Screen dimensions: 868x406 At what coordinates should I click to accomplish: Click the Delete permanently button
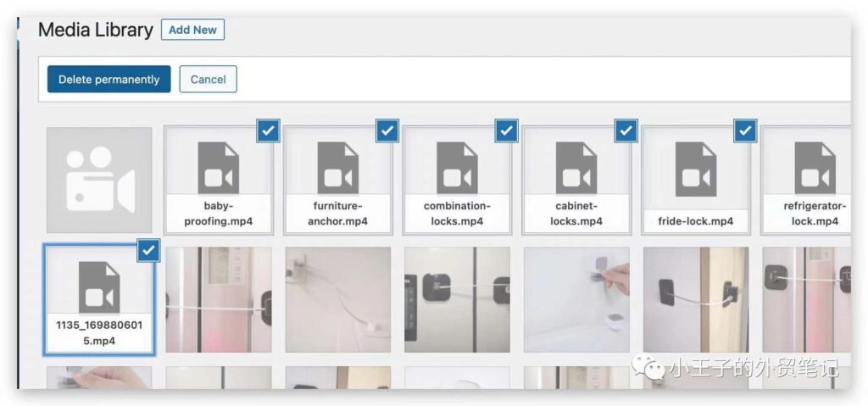(x=109, y=79)
